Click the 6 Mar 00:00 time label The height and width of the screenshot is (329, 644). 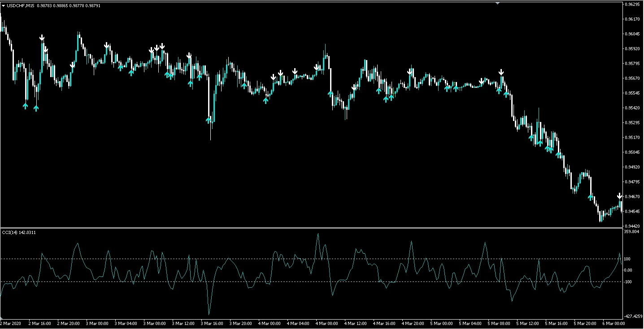[x=614, y=323]
